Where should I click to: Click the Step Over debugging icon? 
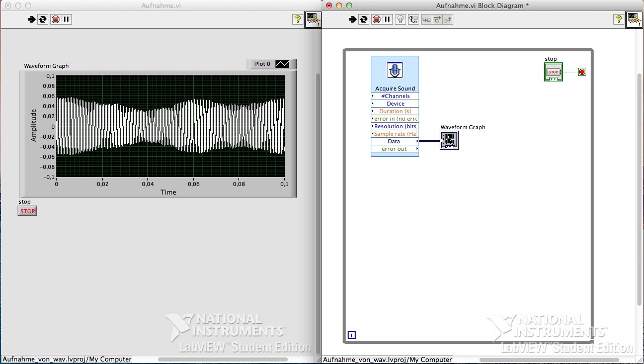pyautogui.click(x=437, y=20)
